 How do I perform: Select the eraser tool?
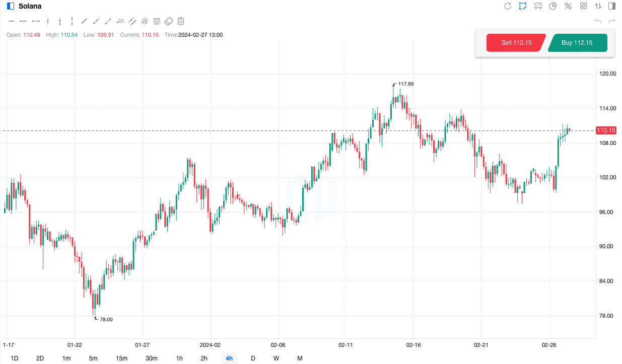tap(169, 21)
